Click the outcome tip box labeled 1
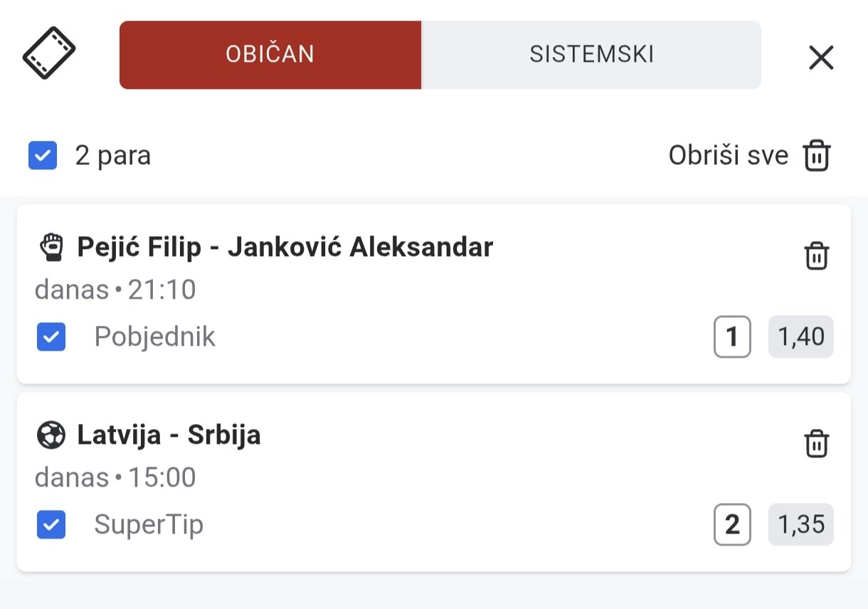Screen dimensions: 868x609 (x=732, y=337)
